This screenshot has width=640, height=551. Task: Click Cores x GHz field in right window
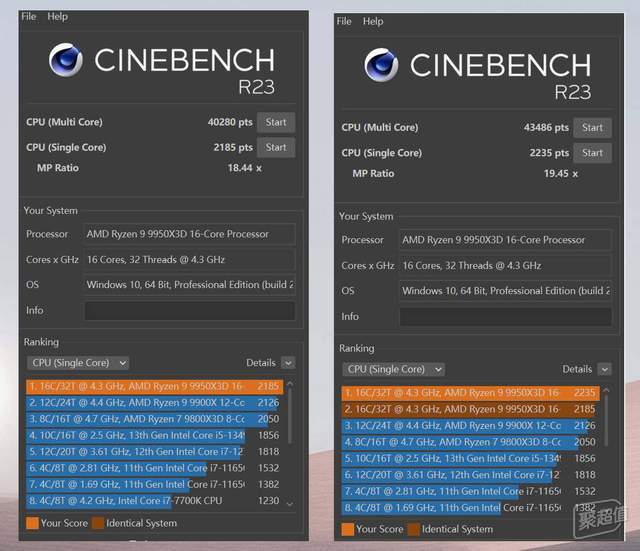coord(505,266)
